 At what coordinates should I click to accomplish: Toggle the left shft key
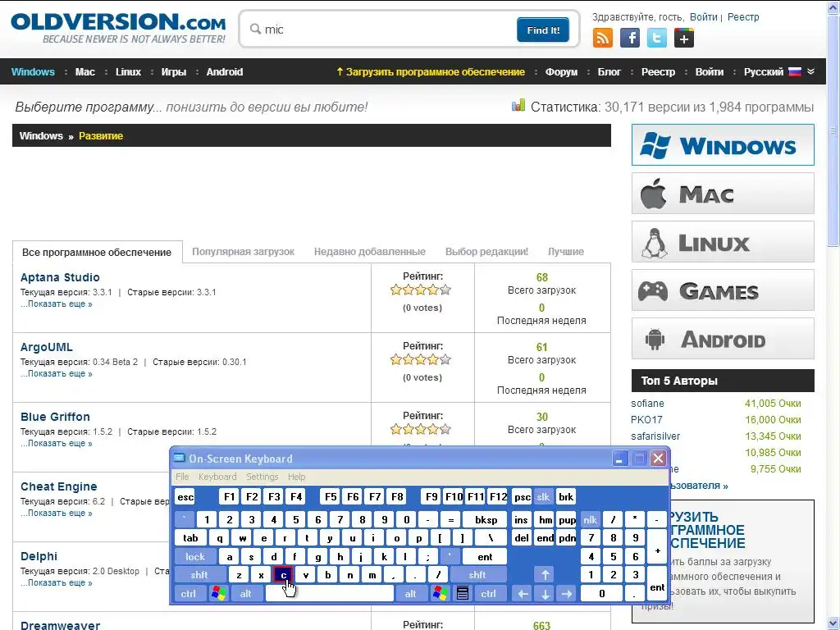[199, 575]
